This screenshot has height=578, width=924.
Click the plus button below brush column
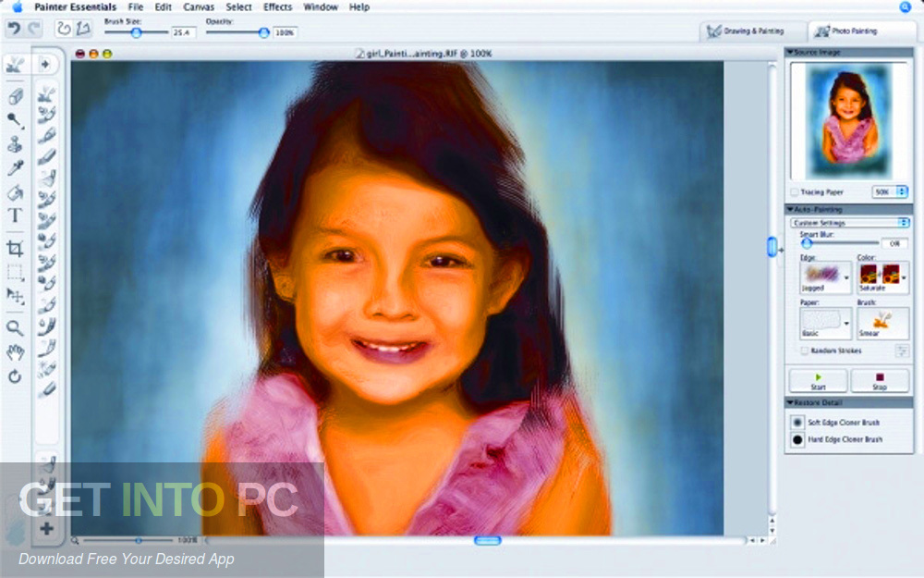[x=46, y=528]
